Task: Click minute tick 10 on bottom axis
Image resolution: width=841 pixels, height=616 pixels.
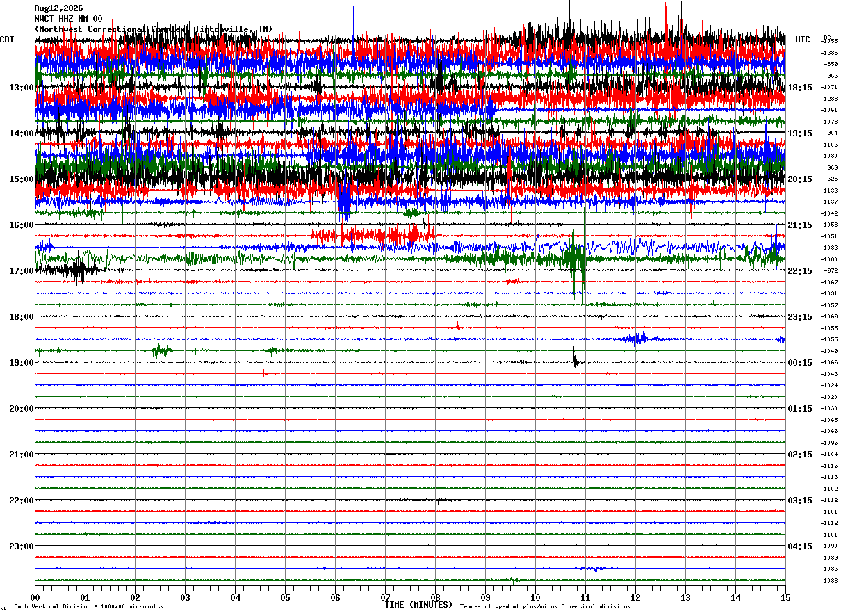Action: pyautogui.click(x=535, y=597)
